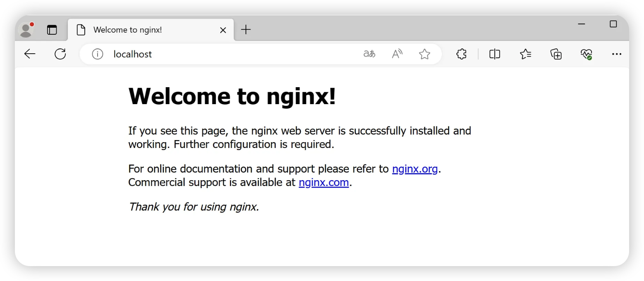Image resolution: width=644 pixels, height=281 pixels.
Task: Click the Thank you for using nginx. text
Action: [194, 206]
